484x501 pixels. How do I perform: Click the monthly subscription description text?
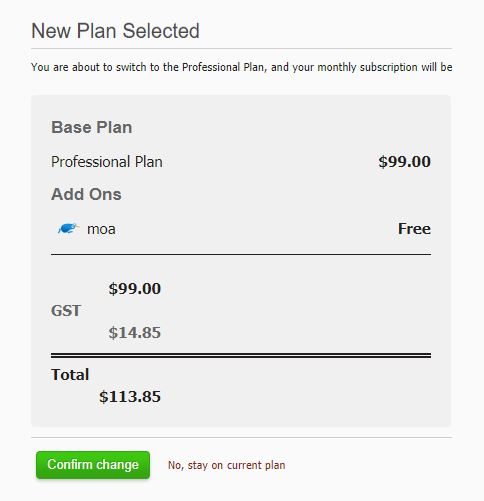coord(242,67)
